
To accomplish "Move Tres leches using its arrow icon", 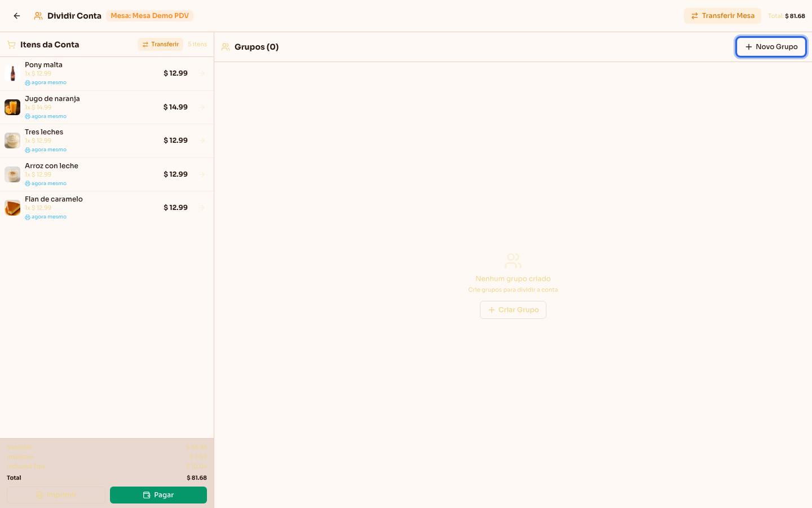I will (202, 141).
